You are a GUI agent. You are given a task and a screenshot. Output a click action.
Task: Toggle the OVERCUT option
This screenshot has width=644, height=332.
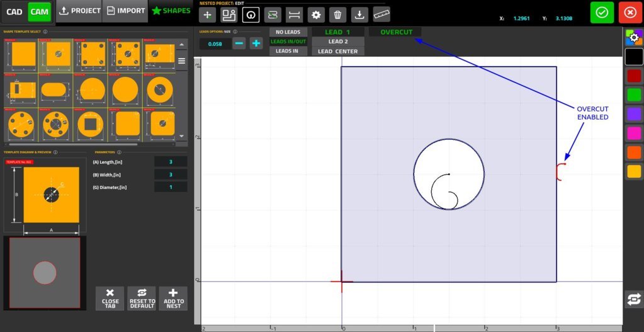tap(397, 32)
